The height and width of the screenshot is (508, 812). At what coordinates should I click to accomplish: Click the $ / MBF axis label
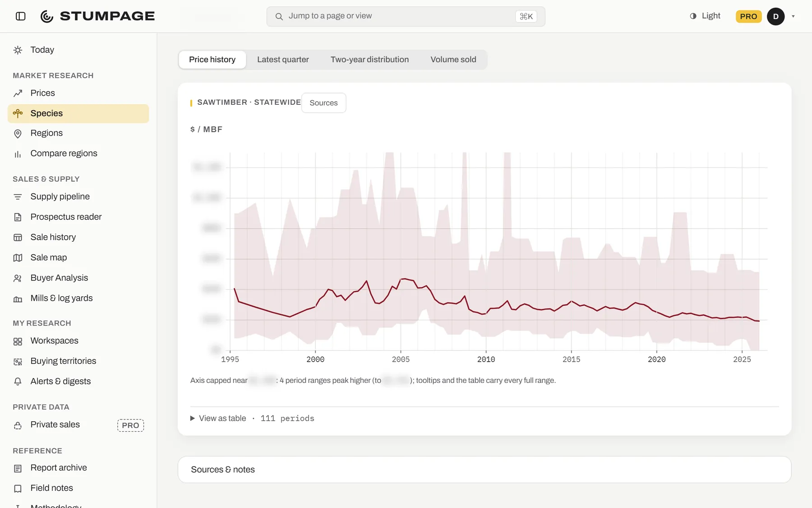point(206,130)
